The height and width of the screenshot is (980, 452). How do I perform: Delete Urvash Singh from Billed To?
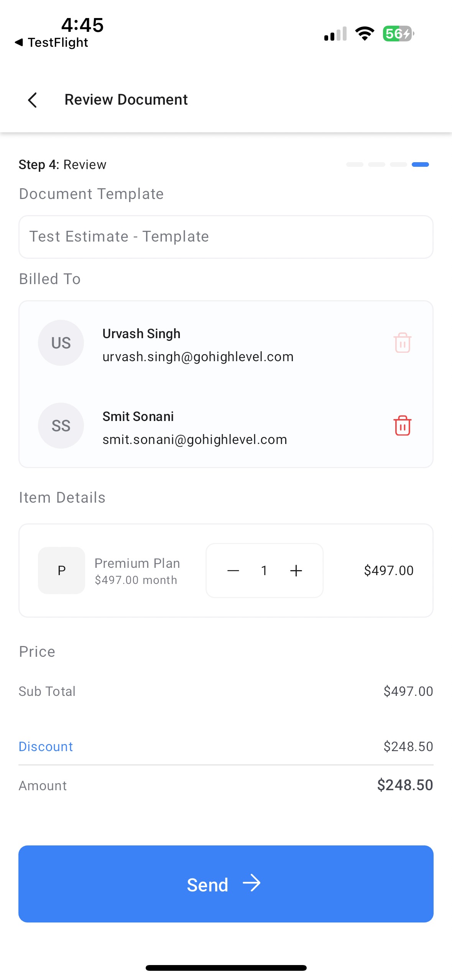[402, 342]
